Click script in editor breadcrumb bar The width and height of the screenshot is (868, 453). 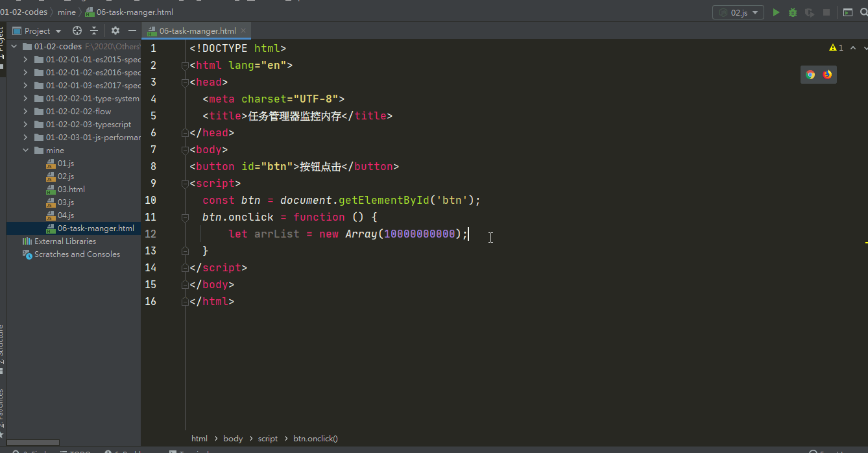pyautogui.click(x=268, y=438)
